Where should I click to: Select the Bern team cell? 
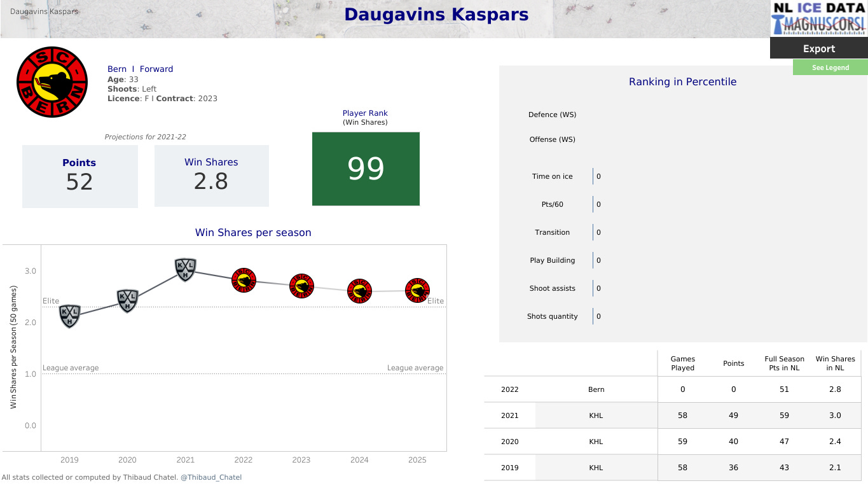click(x=596, y=389)
